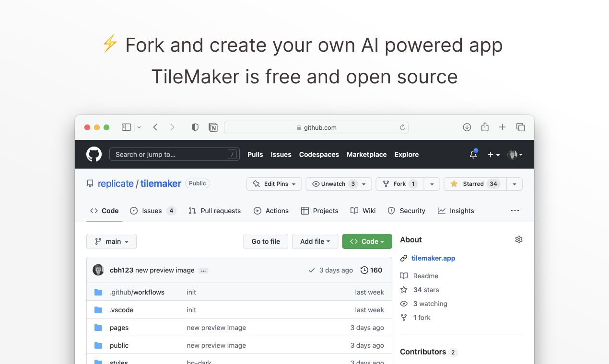The image size is (609, 364).
Task: Open star lists dropdown arrow
Action: click(x=515, y=184)
